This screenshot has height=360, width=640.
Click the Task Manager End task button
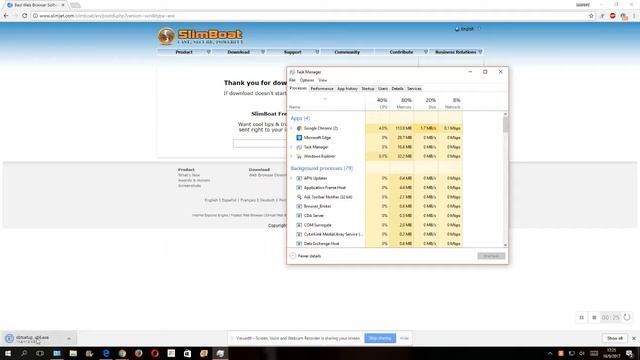tap(491, 256)
